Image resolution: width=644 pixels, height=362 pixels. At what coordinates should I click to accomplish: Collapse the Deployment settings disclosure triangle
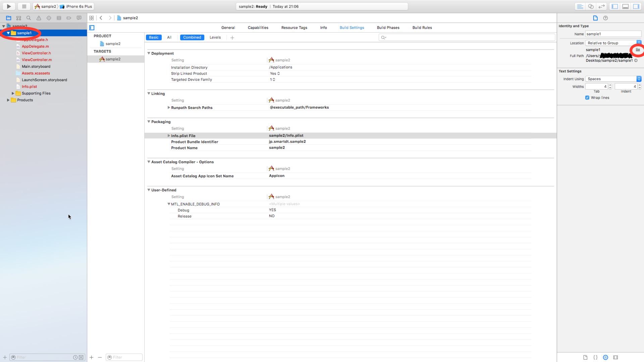pos(149,53)
